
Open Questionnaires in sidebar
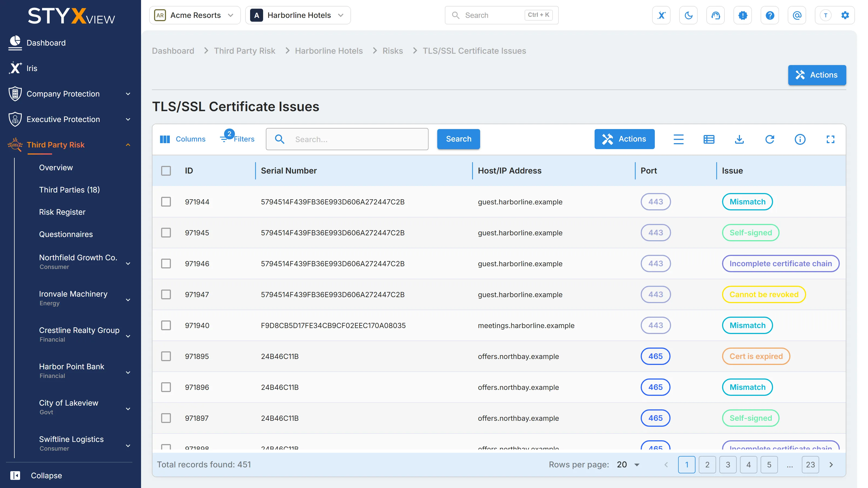pyautogui.click(x=66, y=234)
